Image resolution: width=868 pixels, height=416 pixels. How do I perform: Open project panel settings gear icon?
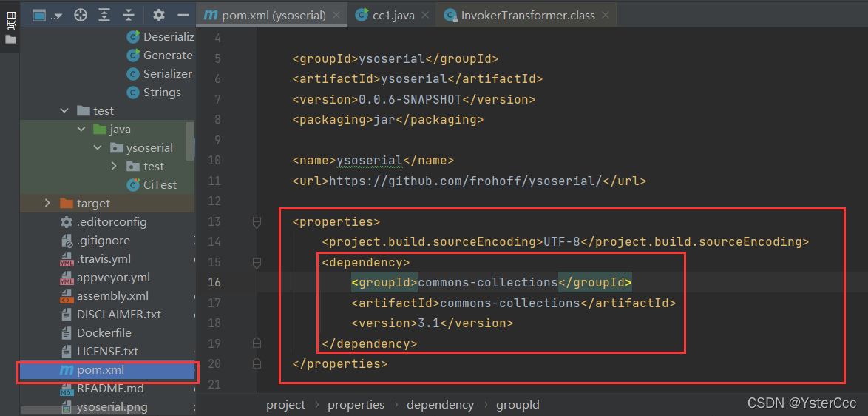point(159,15)
